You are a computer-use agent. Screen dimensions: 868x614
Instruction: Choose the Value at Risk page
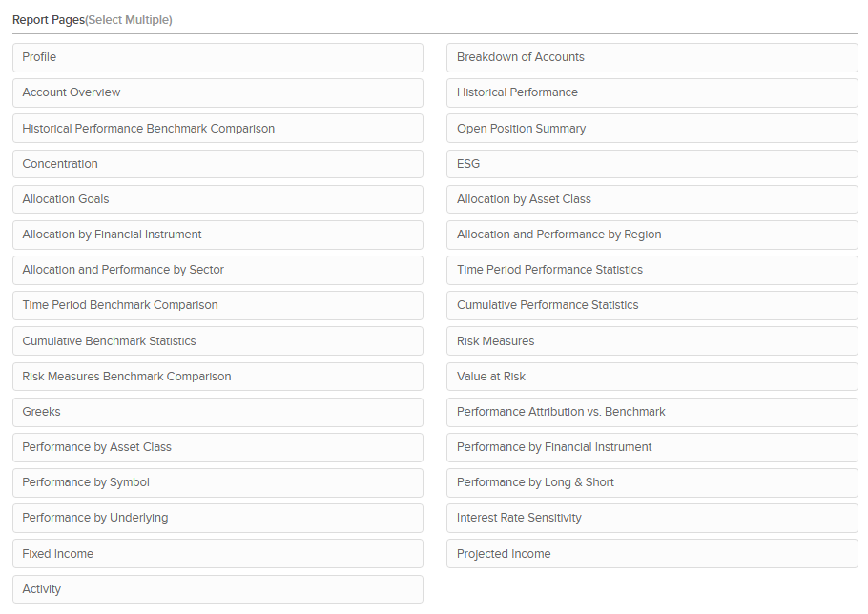click(651, 377)
